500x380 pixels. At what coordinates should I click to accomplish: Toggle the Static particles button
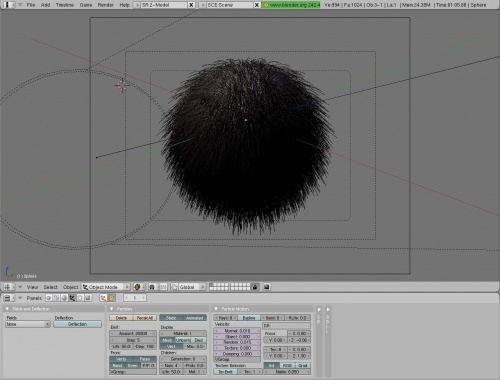pyautogui.click(x=171, y=318)
